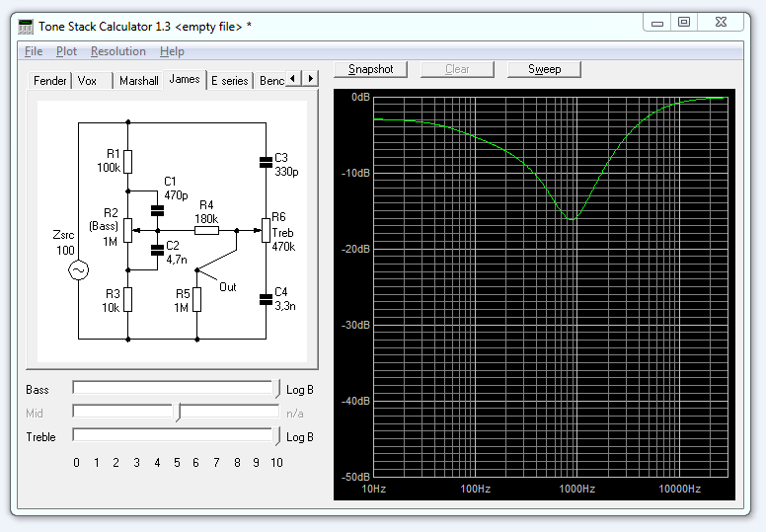
Task: Open the Resolution menu
Action: pos(118,51)
